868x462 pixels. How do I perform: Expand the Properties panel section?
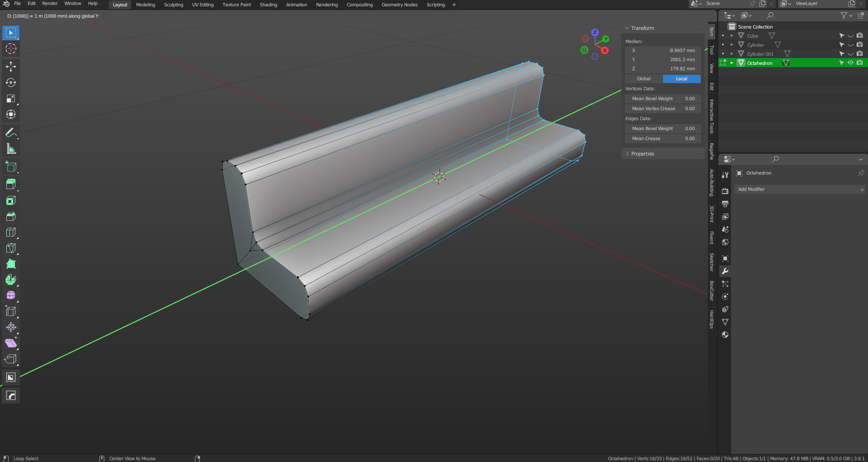[x=643, y=154]
